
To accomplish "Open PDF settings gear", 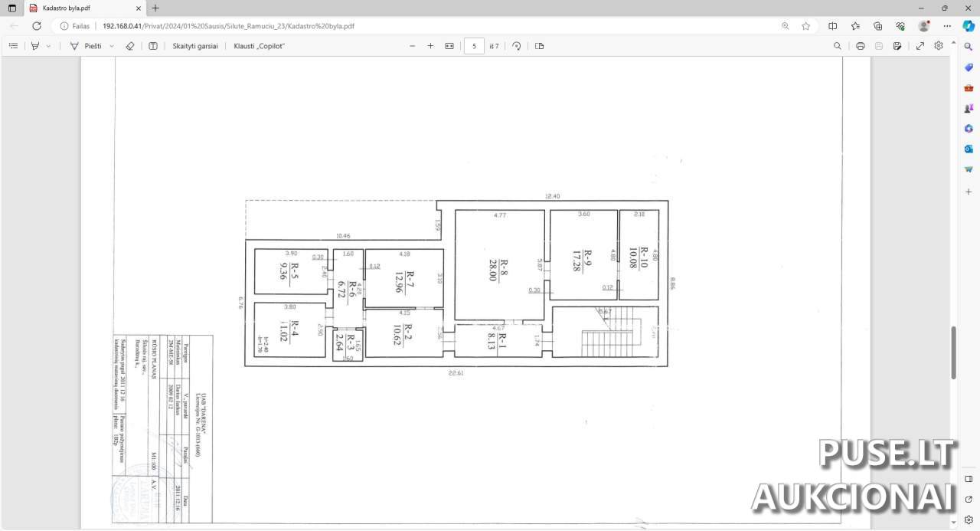I will point(939,46).
